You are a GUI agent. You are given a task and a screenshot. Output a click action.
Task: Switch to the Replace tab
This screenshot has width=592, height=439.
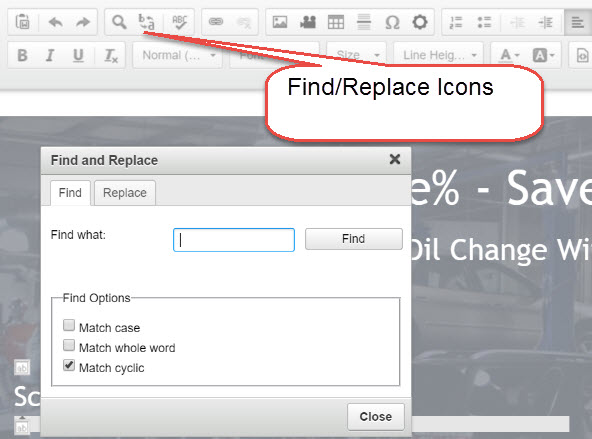(x=125, y=193)
